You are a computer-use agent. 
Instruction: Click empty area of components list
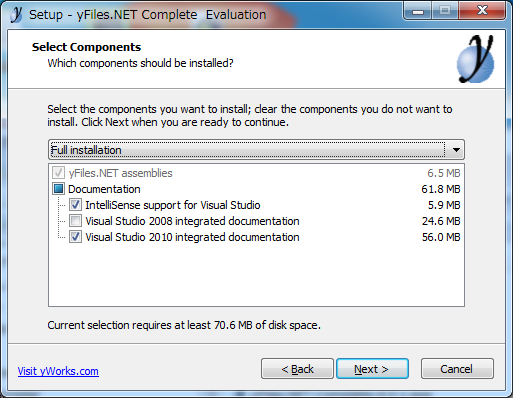pyautogui.click(x=256, y=277)
